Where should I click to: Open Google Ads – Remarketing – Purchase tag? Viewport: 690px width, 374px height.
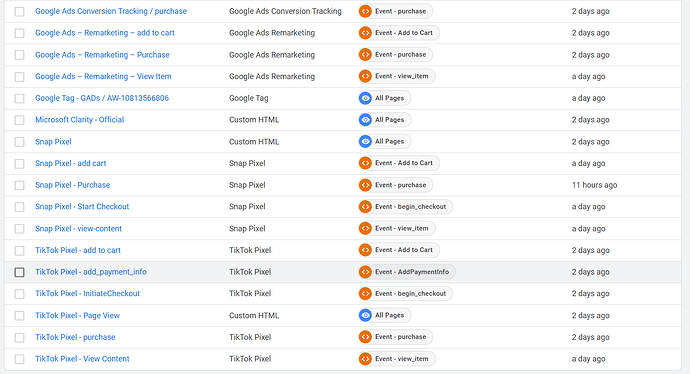(x=102, y=55)
